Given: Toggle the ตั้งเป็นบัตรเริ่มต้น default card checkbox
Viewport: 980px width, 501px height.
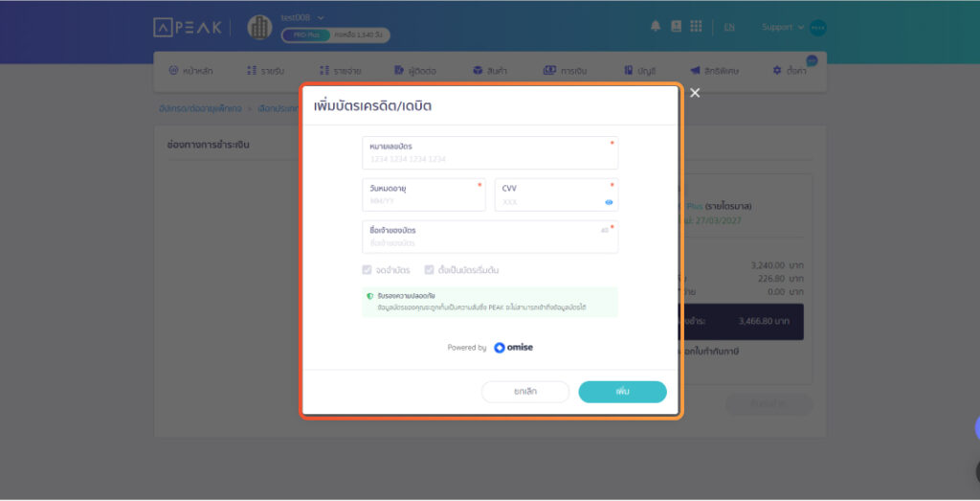Looking at the screenshot, I should tap(430, 270).
